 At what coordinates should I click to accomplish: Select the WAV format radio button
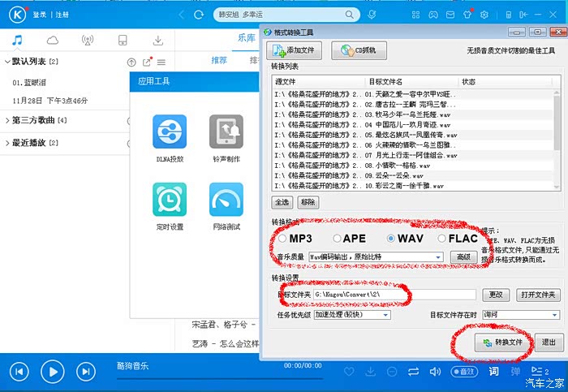[x=391, y=239]
